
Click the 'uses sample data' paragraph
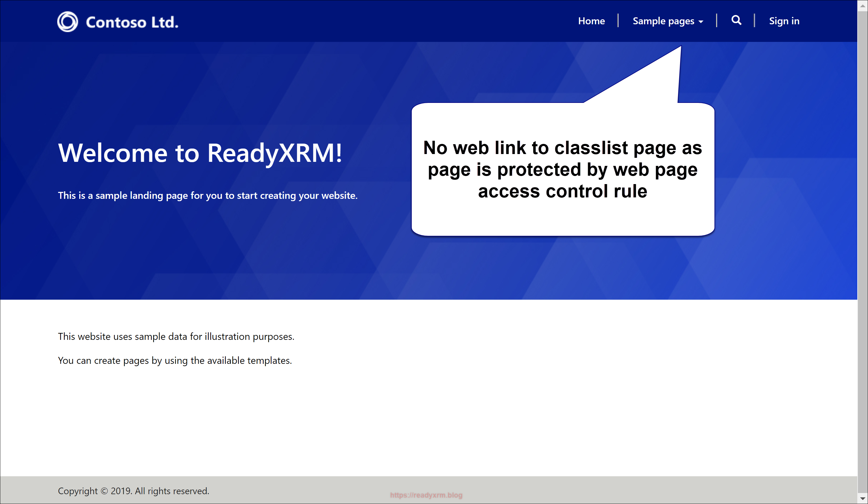pyautogui.click(x=176, y=336)
